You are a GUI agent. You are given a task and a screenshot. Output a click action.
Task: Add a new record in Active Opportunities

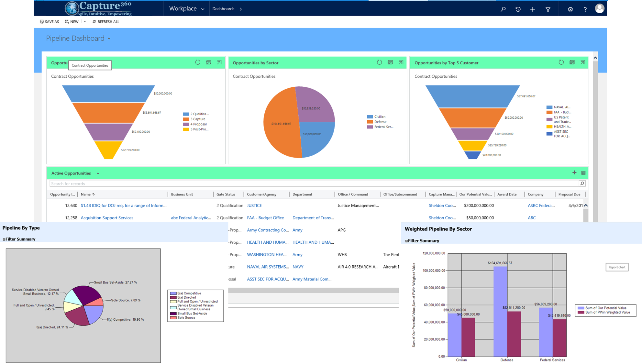[x=574, y=173]
